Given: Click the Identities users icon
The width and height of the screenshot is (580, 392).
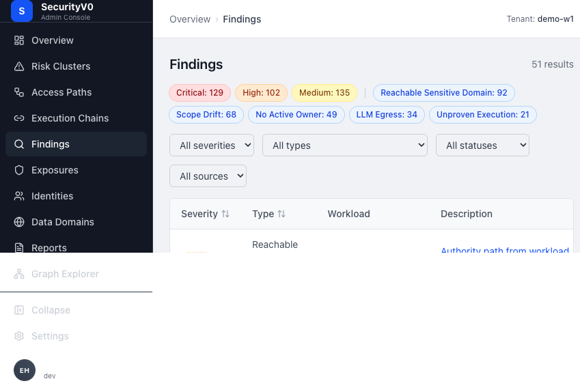Looking at the screenshot, I should pyautogui.click(x=19, y=196).
